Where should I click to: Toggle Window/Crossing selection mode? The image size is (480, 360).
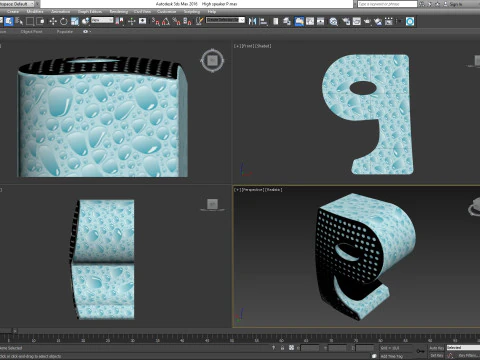click(41, 21)
